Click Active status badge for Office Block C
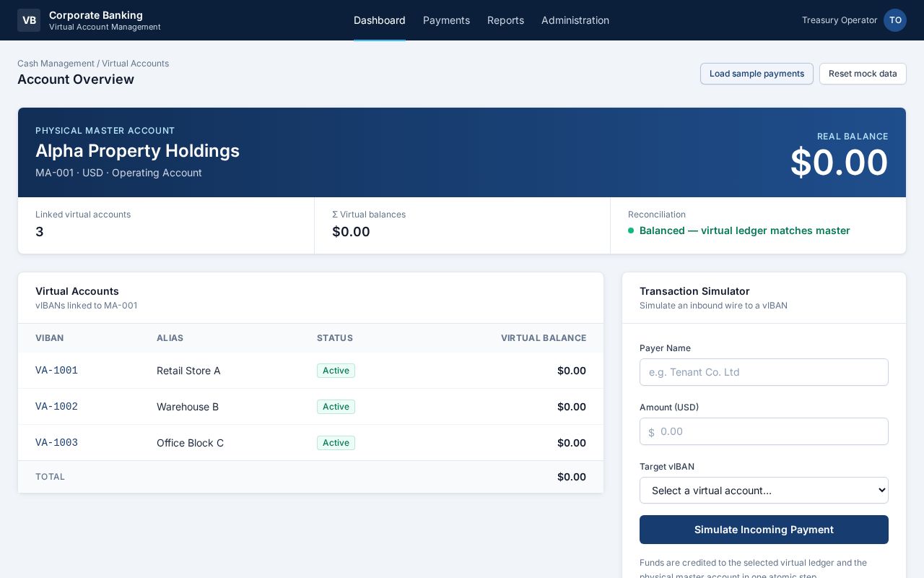 point(336,443)
